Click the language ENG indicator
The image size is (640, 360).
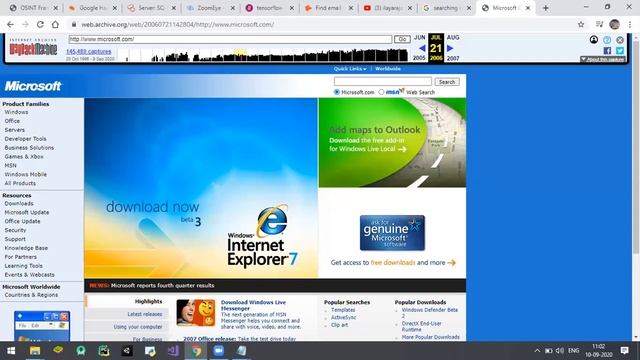(573, 351)
